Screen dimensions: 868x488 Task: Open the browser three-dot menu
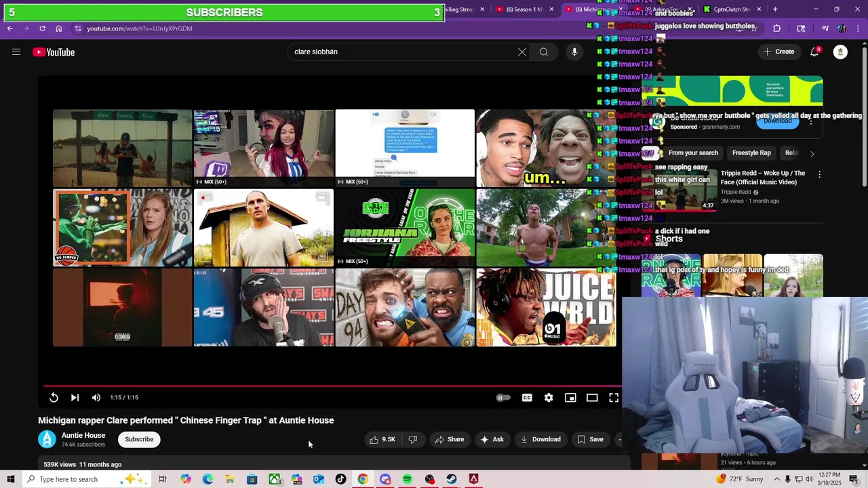point(859,28)
